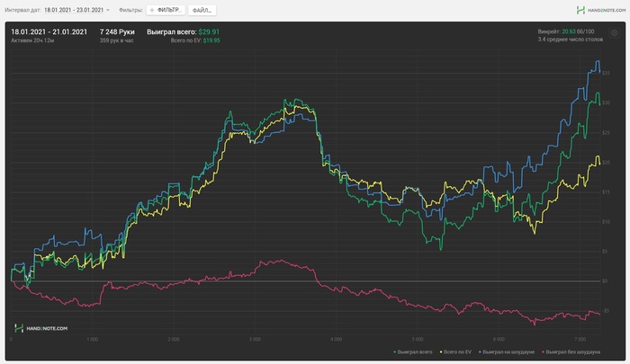Toggle the 'Выиграл на шоудауне' legend series
630x364 pixels.
(507, 352)
